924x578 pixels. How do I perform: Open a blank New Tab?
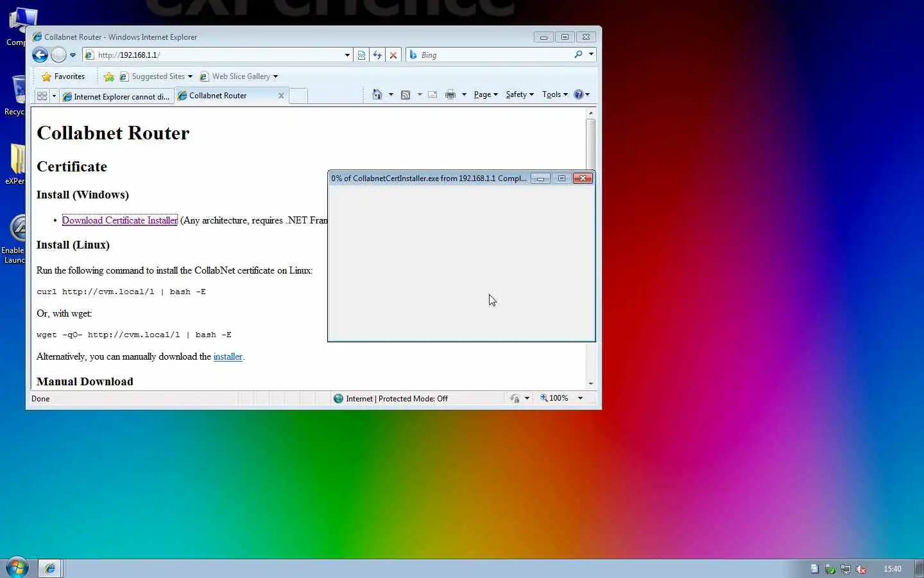coord(298,96)
